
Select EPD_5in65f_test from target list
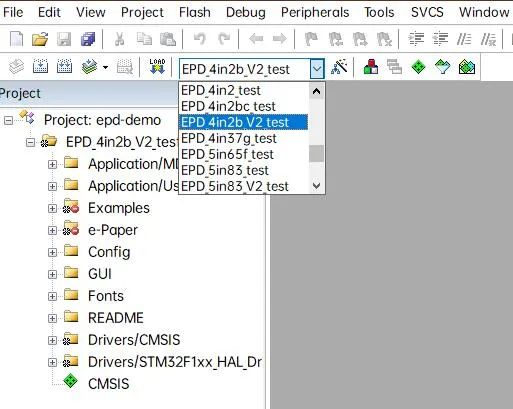(243, 154)
